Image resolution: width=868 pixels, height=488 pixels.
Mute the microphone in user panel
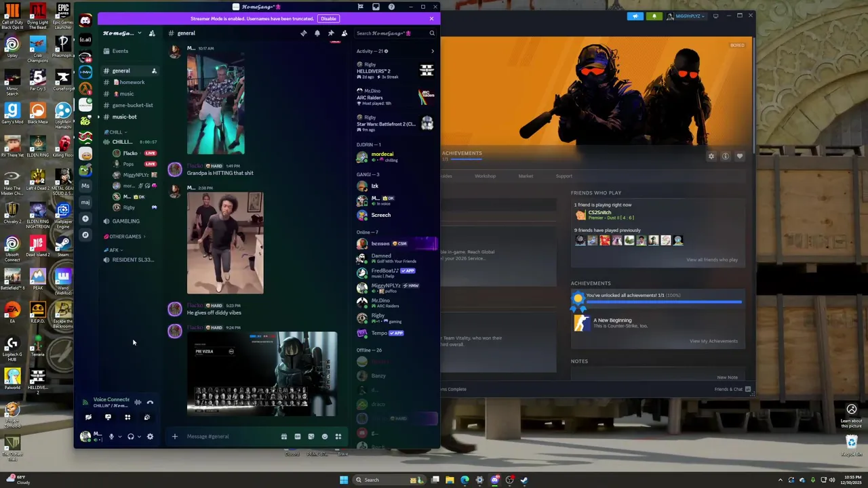111,436
